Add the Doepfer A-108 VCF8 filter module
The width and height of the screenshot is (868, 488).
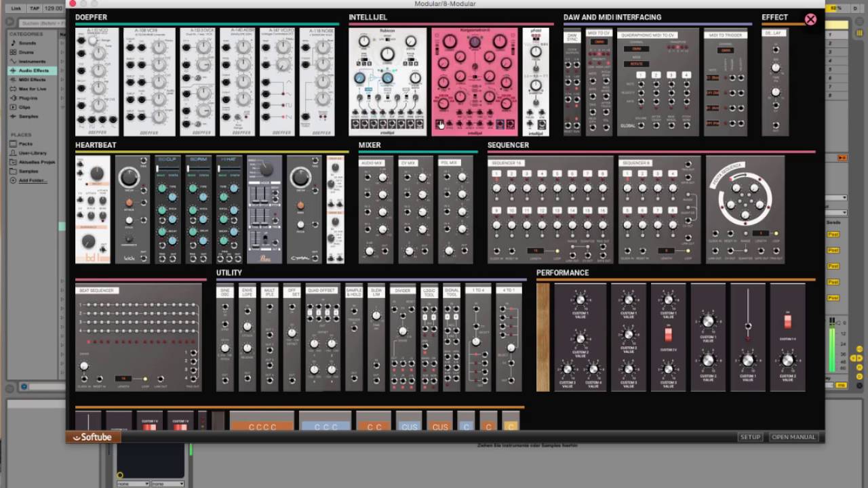pos(149,81)
